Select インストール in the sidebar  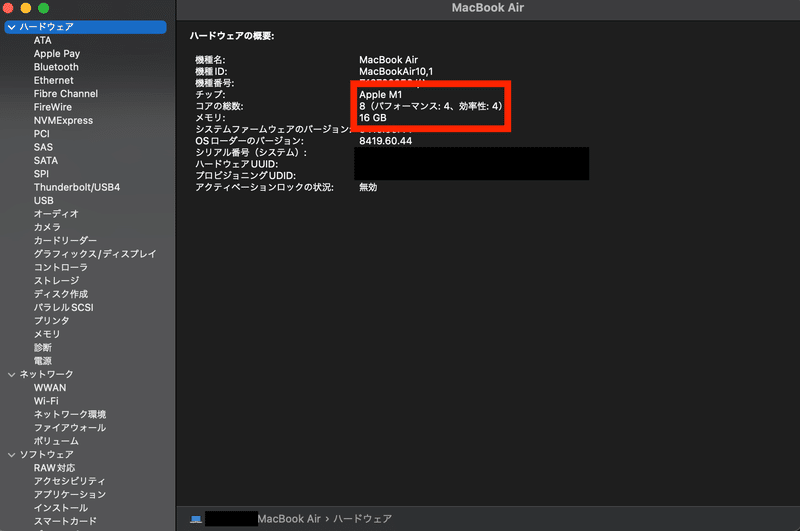point(61,508)
